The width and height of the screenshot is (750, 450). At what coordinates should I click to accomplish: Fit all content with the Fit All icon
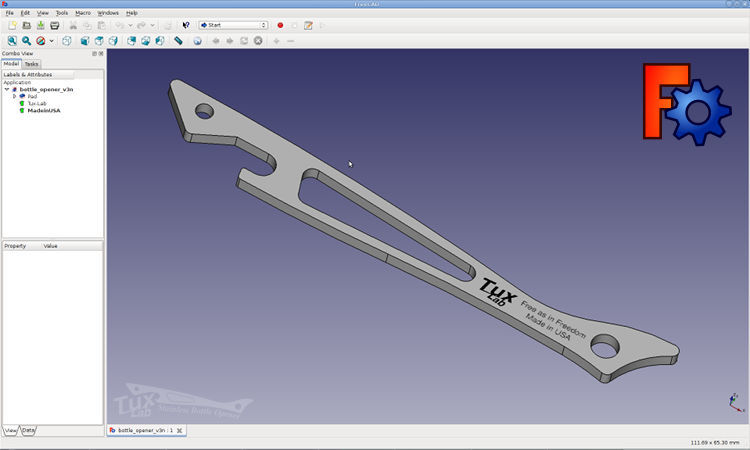(x=12, y=41)
